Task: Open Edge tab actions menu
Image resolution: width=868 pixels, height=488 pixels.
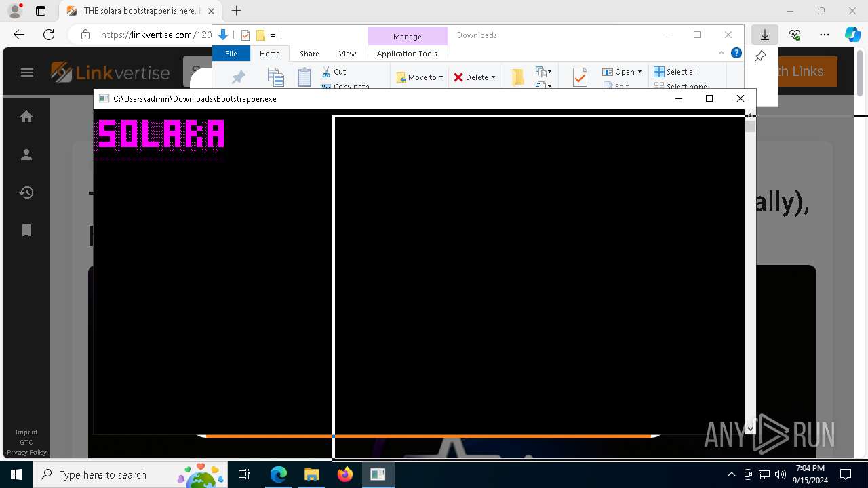Action: pyautogui.click(x=41, y=11)
